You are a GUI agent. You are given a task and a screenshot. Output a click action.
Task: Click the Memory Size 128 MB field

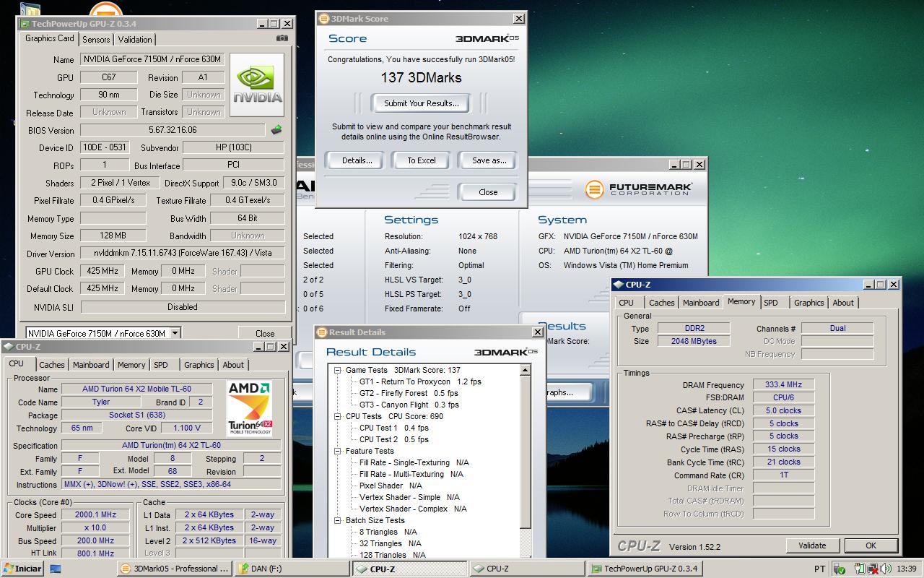click(x=113, y=236)
